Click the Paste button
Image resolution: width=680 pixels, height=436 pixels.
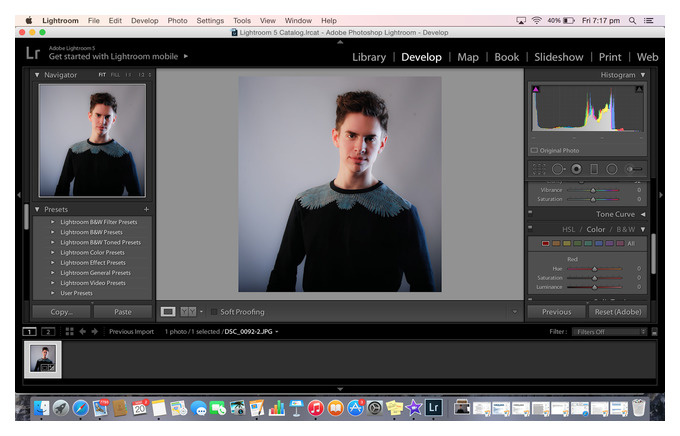(123, 311)
